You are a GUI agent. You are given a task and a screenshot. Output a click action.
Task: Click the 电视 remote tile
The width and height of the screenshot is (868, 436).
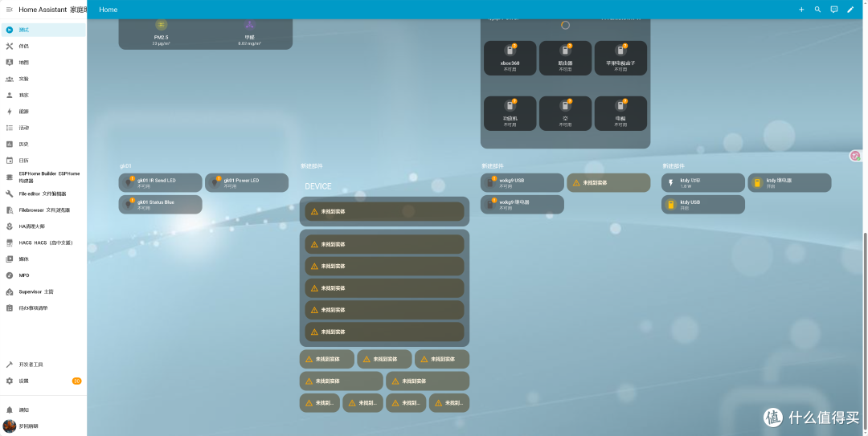tap(620, 113)
